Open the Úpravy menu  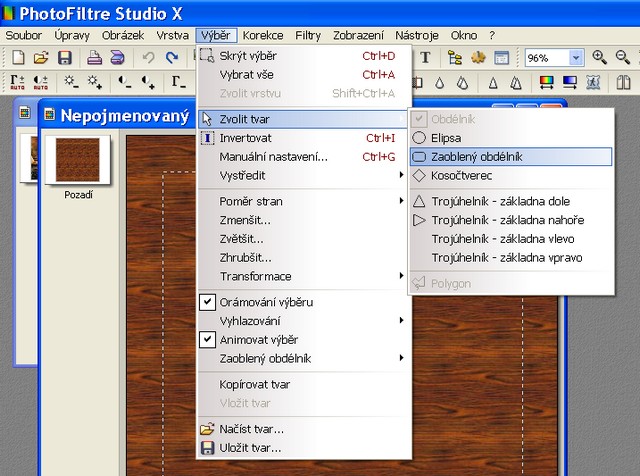pos(72,36)
